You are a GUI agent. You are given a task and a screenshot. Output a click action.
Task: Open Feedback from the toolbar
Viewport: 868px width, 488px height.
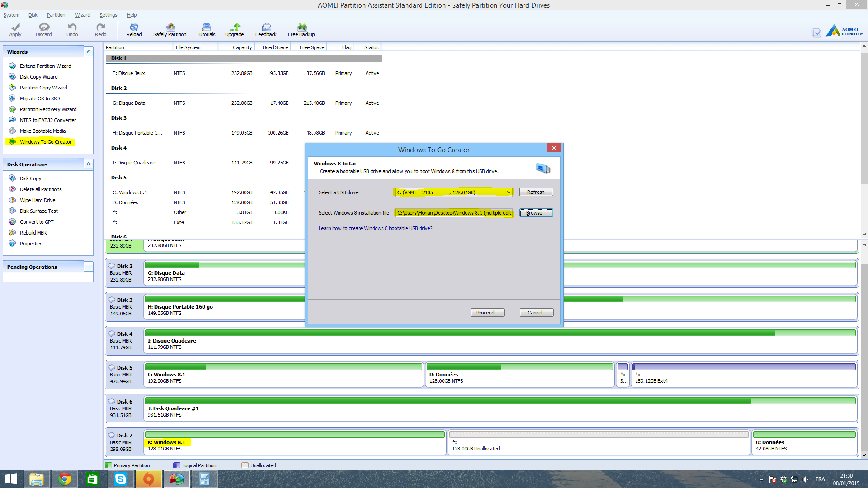(266, 30)
